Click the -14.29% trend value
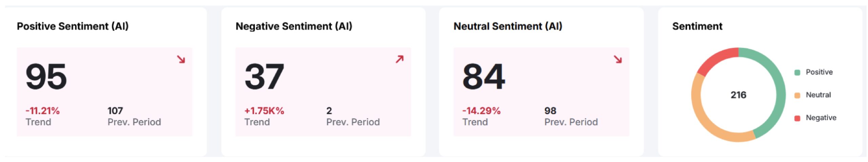 tap(481, 111)
